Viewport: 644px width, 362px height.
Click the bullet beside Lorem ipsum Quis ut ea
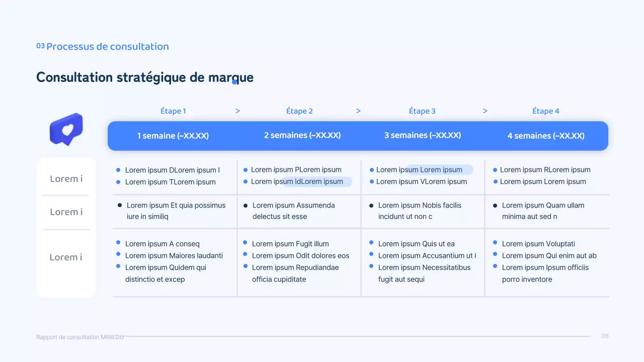[x=370, y=244]
